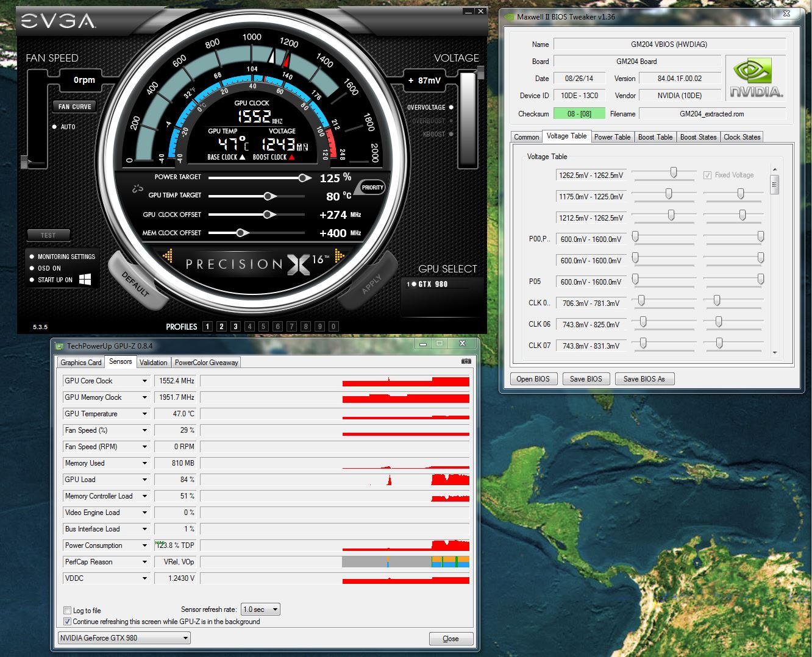
Task: Click the Power Target slider handle
Action: 304,178
